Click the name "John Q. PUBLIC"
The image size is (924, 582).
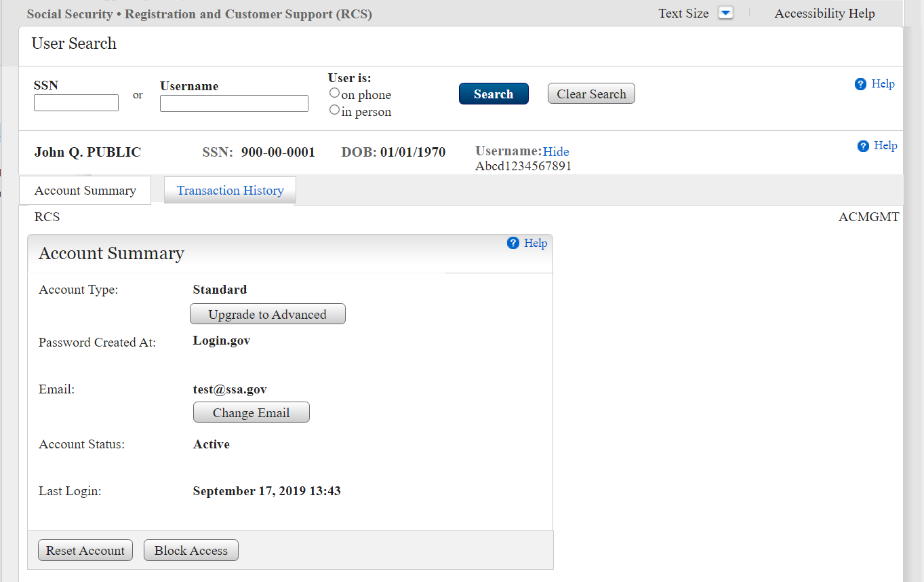pos(87,152)
